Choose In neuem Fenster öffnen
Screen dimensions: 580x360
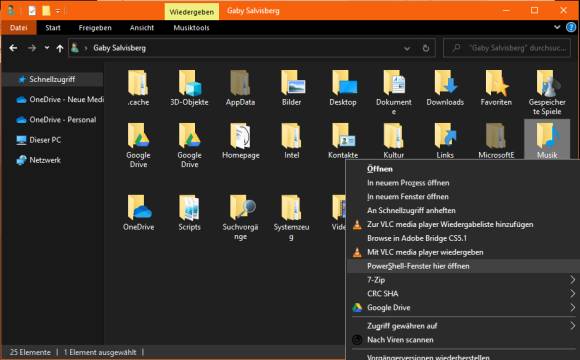[x=464, y=196]
